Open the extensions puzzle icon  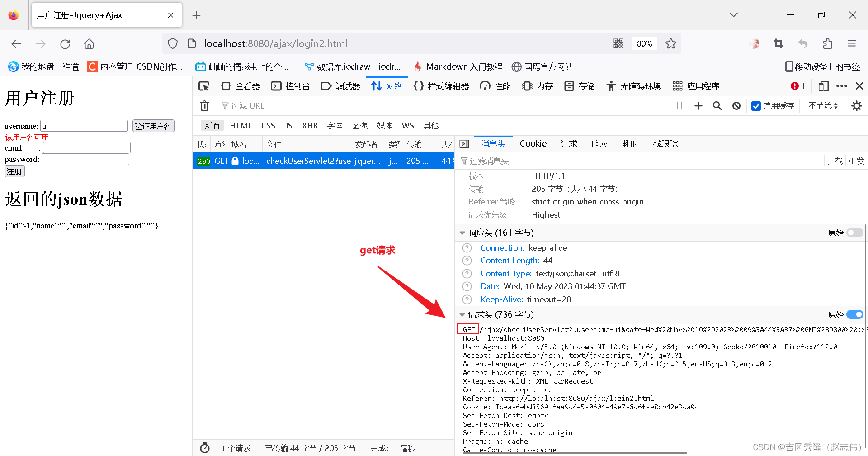click(827, 44)
